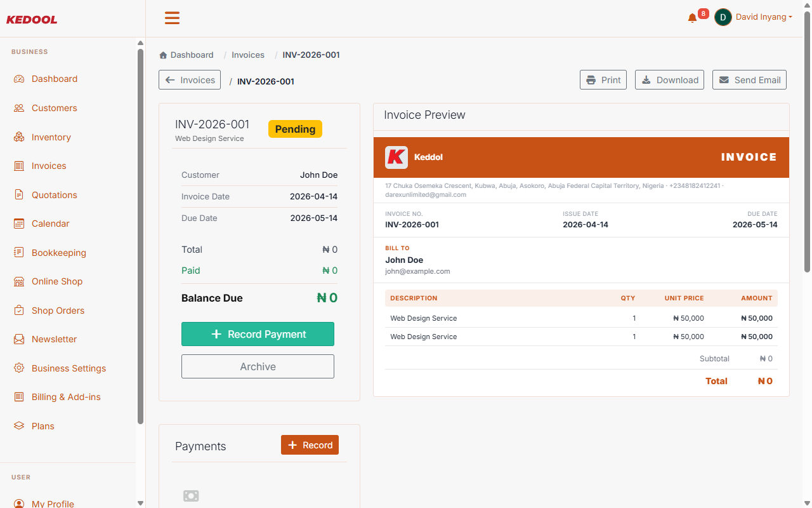This screenshot has height=508, width=812.
Task: Click the Inventory boxes icon
Action: coord(19,137)
